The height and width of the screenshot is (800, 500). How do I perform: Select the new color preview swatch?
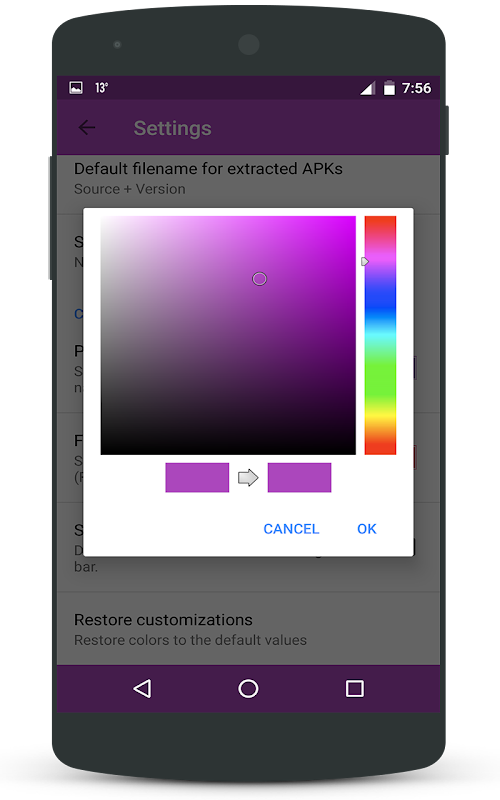point(299,478)
